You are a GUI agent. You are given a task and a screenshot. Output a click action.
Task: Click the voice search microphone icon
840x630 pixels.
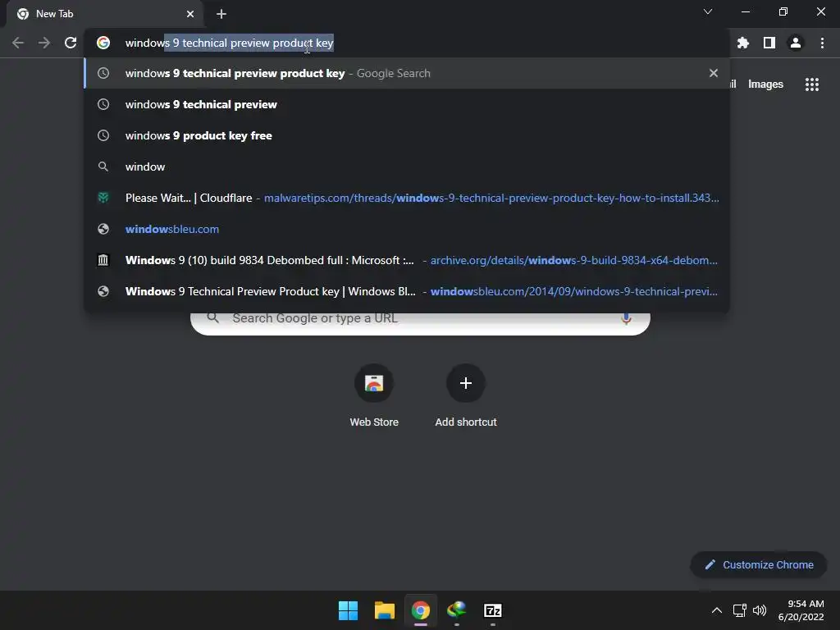[x=626, y=318]
